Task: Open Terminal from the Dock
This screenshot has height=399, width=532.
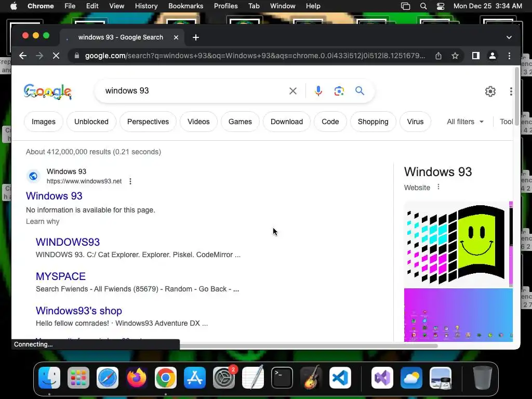Action: pyautogui.click(x=282, y=378)
